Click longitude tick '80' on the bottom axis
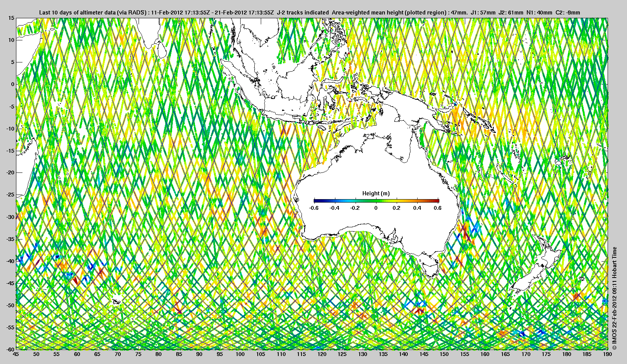Image resolution: width=627 pixels, height=364 pixels. (x=158, y=354)
